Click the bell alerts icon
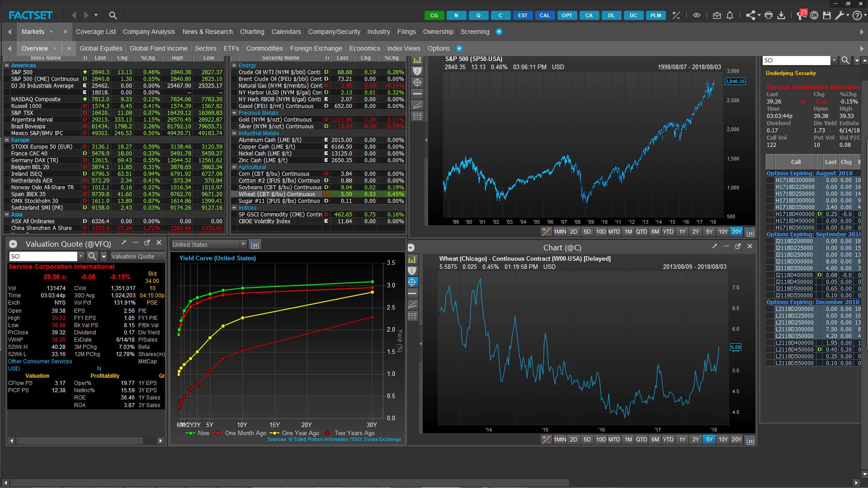Image resolution: width=868 pixels, height=488 pixels. [730, 15]
